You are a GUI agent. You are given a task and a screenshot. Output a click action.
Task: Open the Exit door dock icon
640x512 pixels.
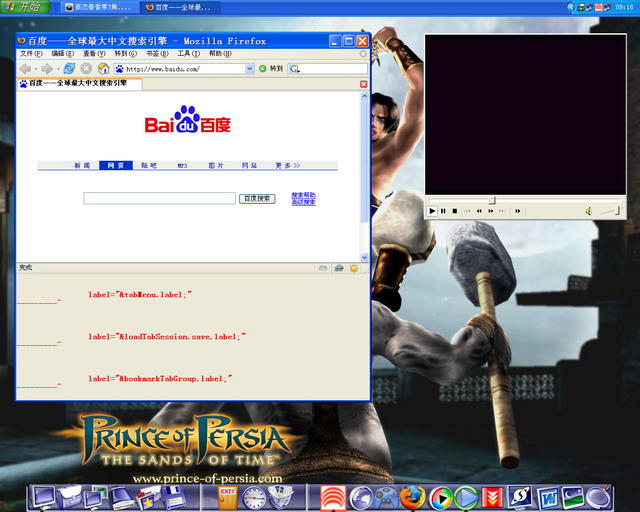pyautogui.click(x=227, y=497)
